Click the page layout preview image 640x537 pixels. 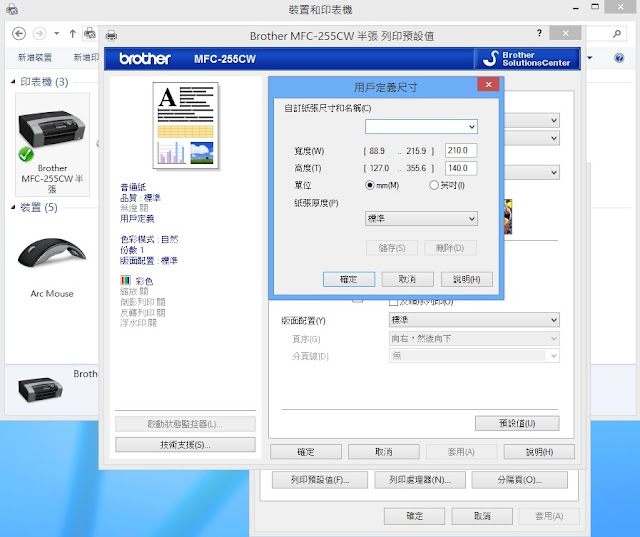(x=186, y=126)
